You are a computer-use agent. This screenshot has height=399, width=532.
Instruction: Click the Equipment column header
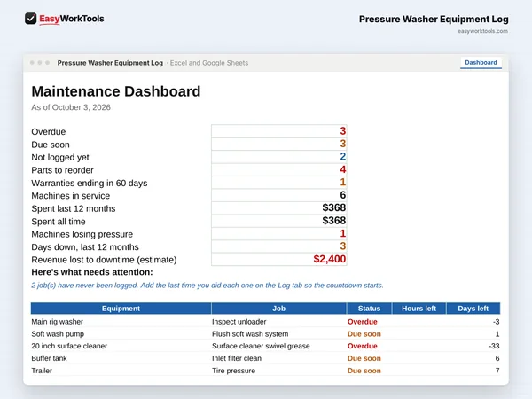[x=121, y=309]
